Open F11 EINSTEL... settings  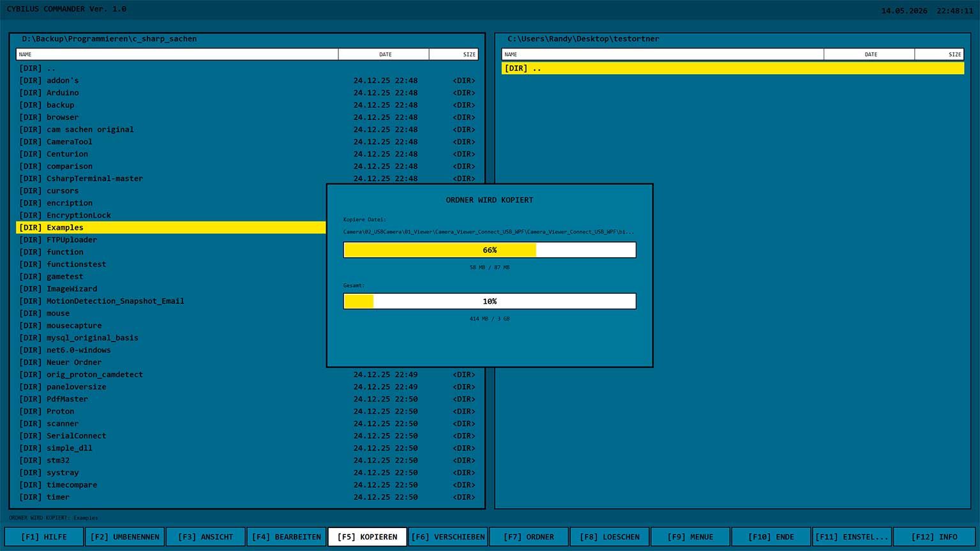click(852, 537)
